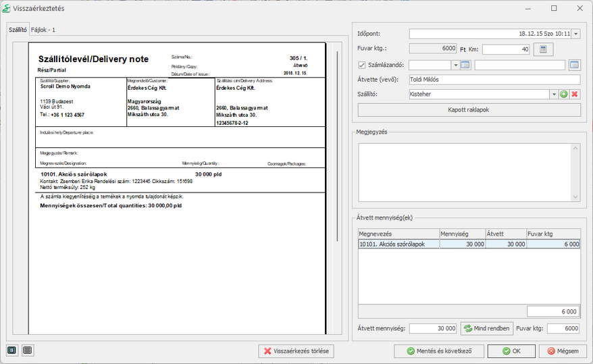Click the far-right list icon in the Számlázandó row
Viewport: 593px width, 364px height.
[x=574, y=65]
